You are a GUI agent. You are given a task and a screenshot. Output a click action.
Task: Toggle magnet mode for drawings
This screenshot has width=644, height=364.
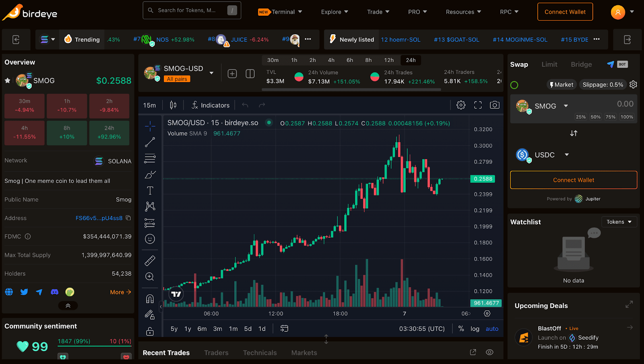pyautogui.click(x=150, y=298)
